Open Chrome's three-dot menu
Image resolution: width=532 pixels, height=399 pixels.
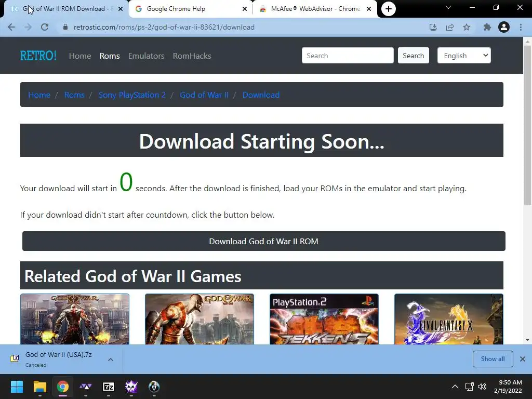click(521, 27)
